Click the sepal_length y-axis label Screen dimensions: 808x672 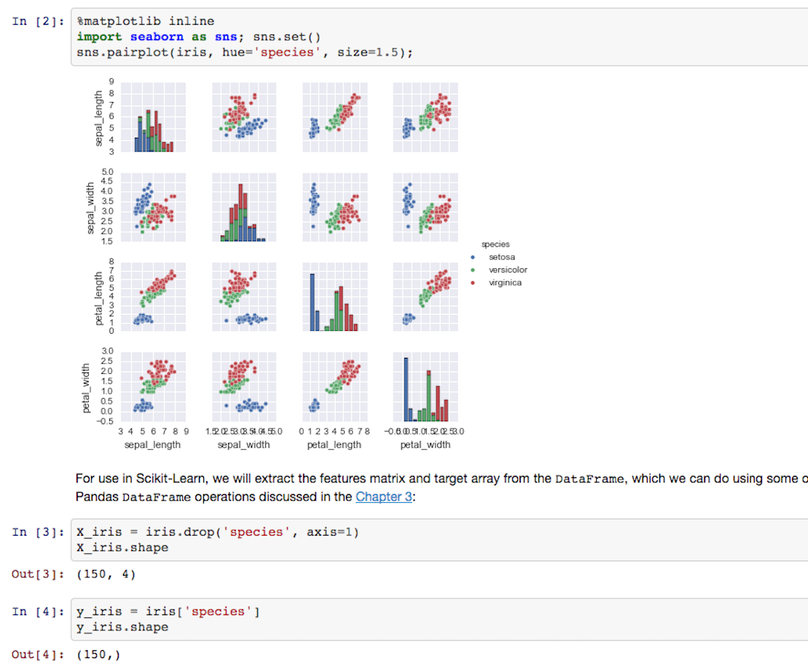pyautogui.click(x=98, y=119)
